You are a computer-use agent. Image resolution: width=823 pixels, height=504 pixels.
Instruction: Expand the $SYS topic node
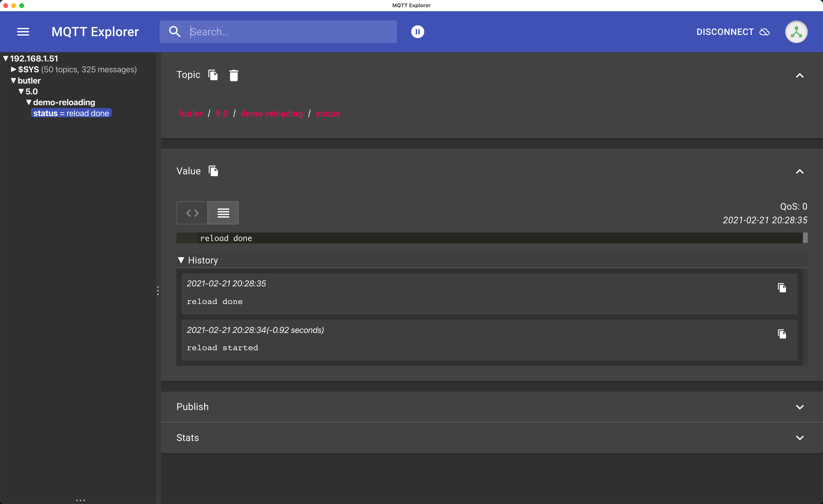14,69
